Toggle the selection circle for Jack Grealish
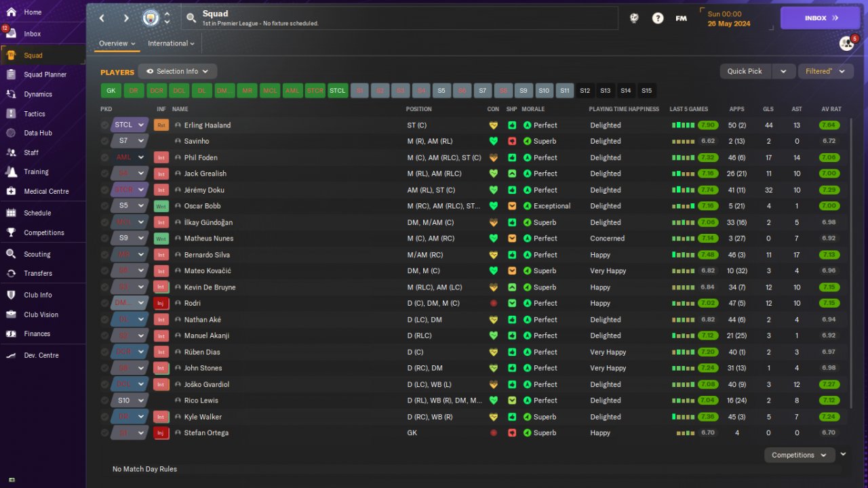 tap(104, 174)
